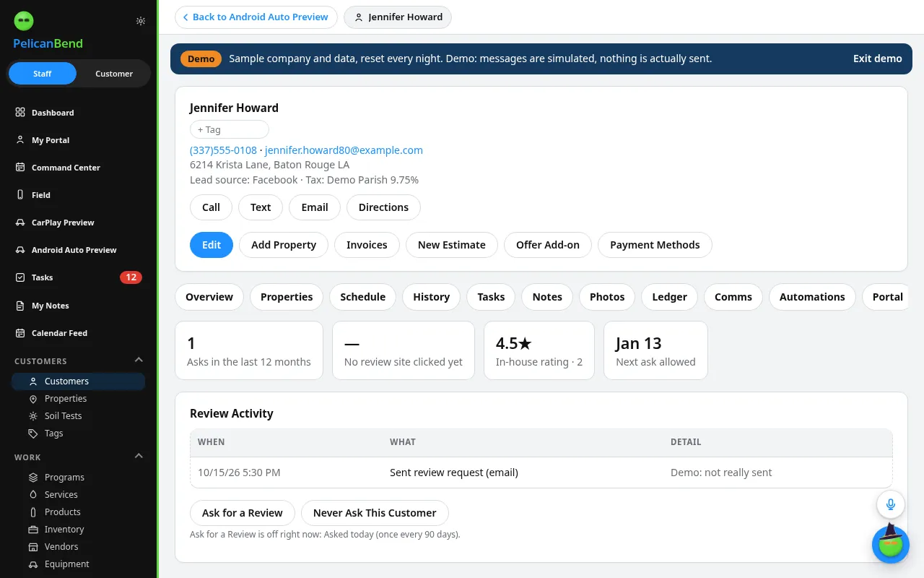Switch to the Comms tab

(x=733, y=297)
